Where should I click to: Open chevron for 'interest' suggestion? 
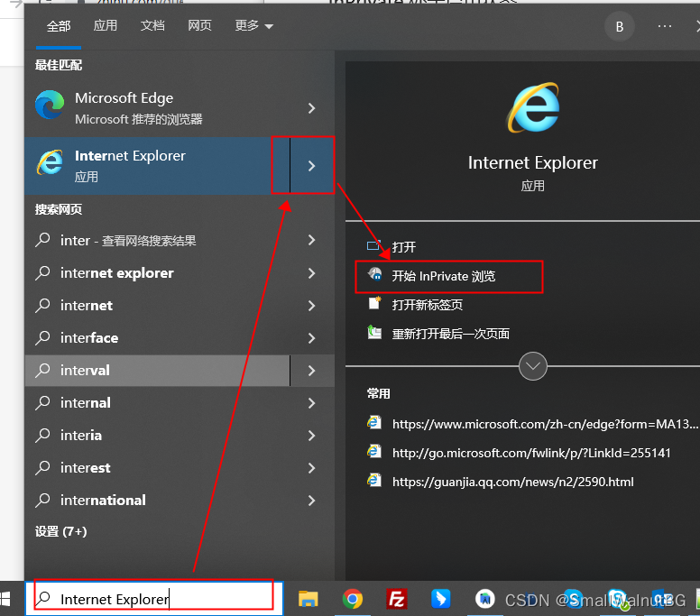311,468
